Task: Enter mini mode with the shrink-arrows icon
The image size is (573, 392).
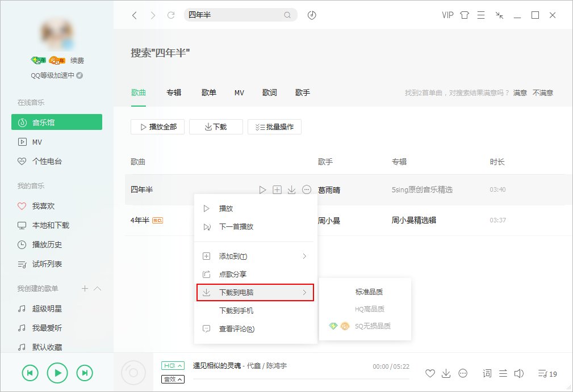Action: (x=499, y=15)
